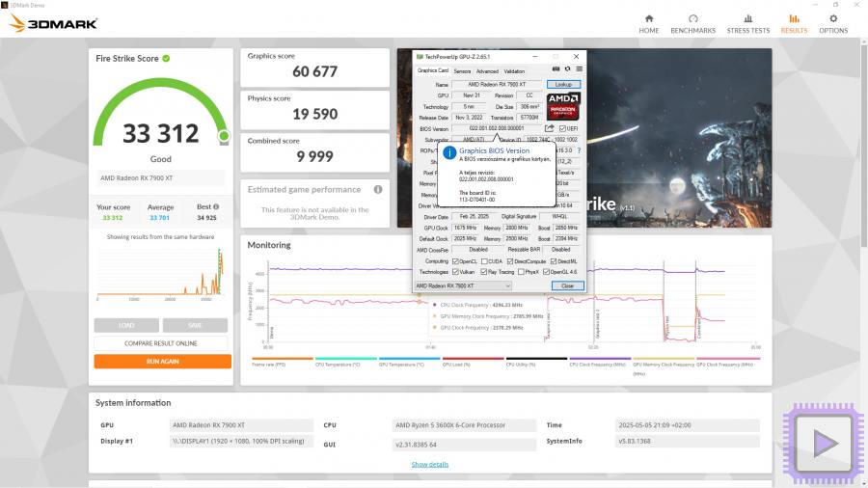Click the SystemInfo version value

pos(687,441)
